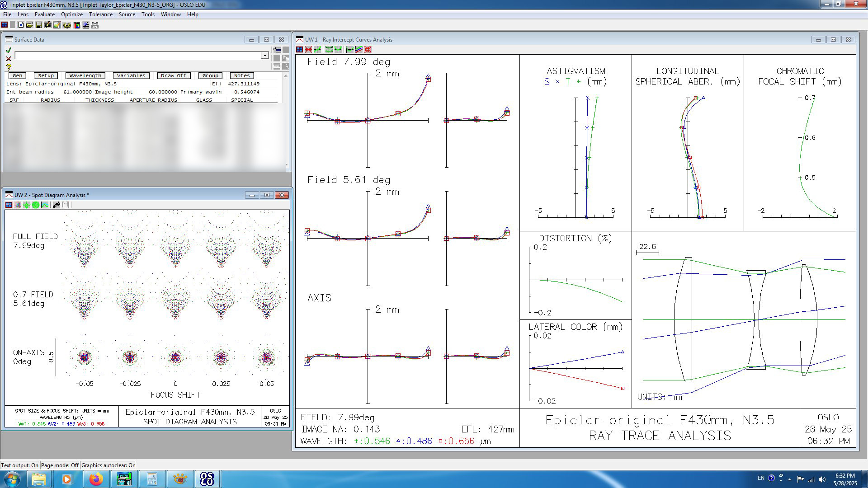Viewport: 868px width, 488px height.
Task: Click the green circular spot icon in UW 2
Action: click(36, 205)
